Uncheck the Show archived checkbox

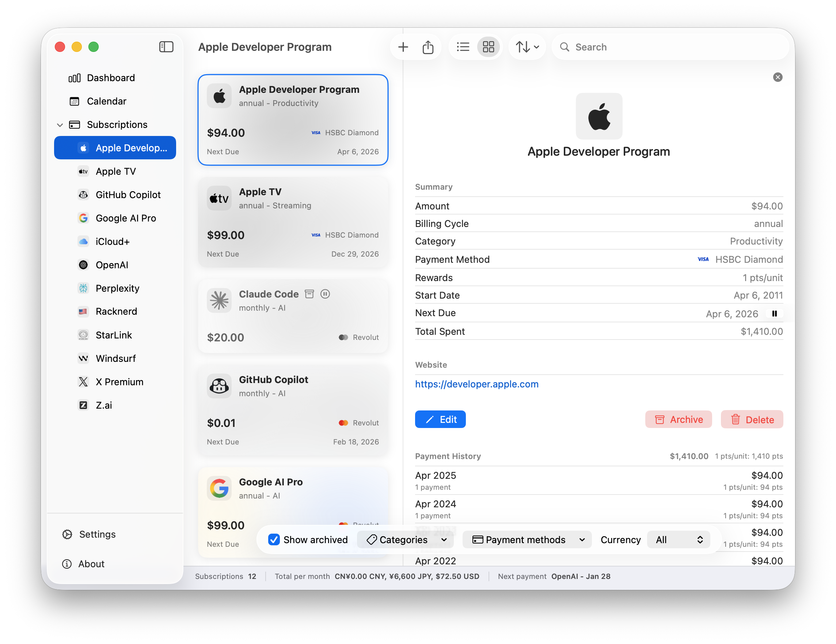click(274, 539)
